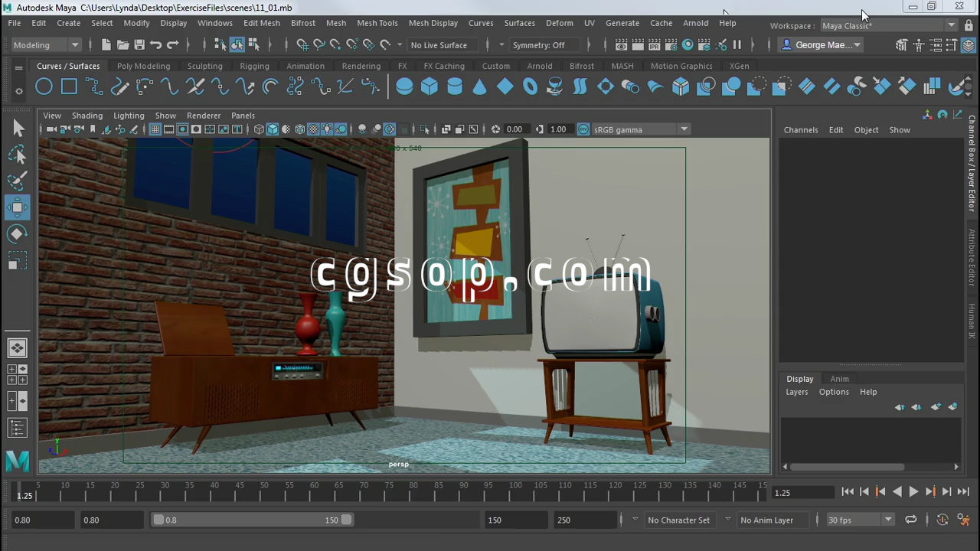Open the Mesh Tools menu
This screenshot has height=551, width=980.
pyautogui.click(x=377, y=23)
